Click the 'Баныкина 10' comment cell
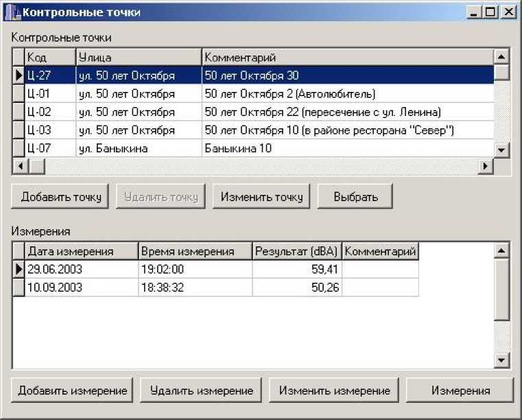This screenshot has height=420, width=522. tap(348, 148)
